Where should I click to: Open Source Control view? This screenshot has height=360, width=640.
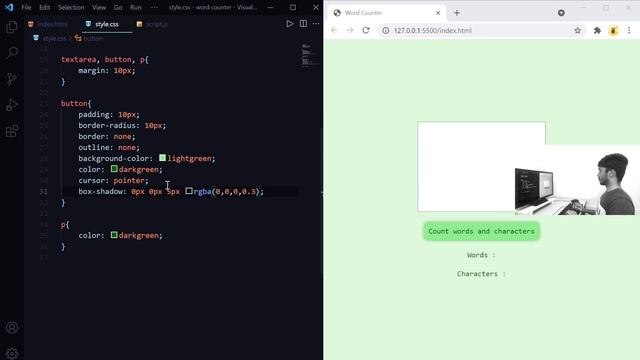click(x=12, y=79)
